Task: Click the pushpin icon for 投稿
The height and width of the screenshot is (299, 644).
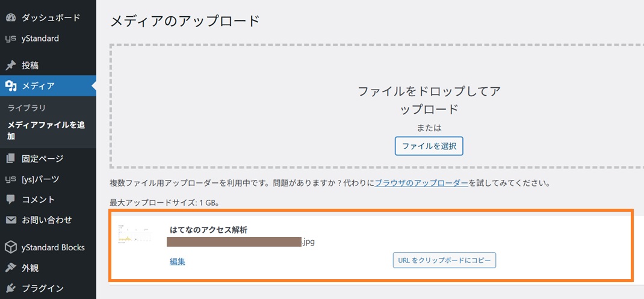Action: (10, 65)
